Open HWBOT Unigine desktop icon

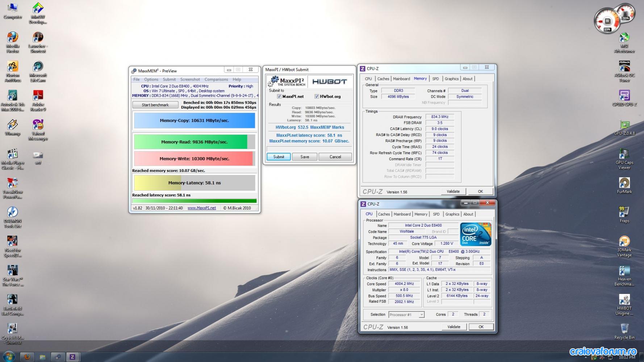[624, 305]
